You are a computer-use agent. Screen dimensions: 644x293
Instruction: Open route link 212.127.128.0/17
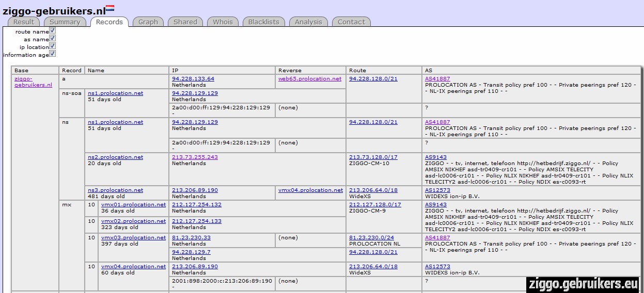click(x=375, y=204)
